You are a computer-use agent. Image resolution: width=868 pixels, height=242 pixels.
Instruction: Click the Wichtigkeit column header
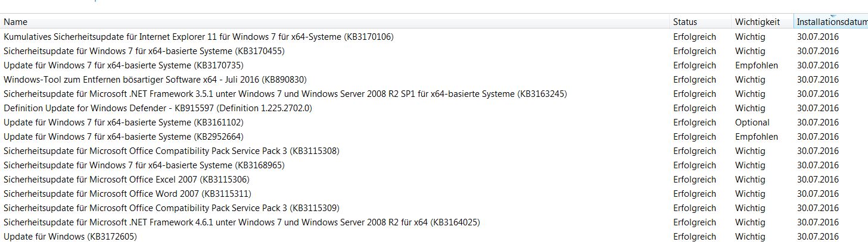pyautogui.click(x=757, y=22)
